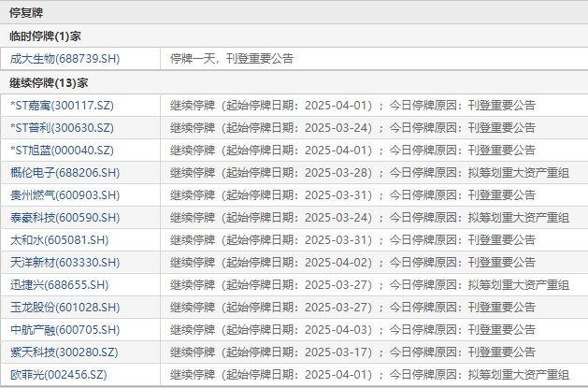The width and height of the screenshot is (588, 388).
Task: Open the 欧菲光(002456.SZ) stock link
Action: (x=59, y=375)
